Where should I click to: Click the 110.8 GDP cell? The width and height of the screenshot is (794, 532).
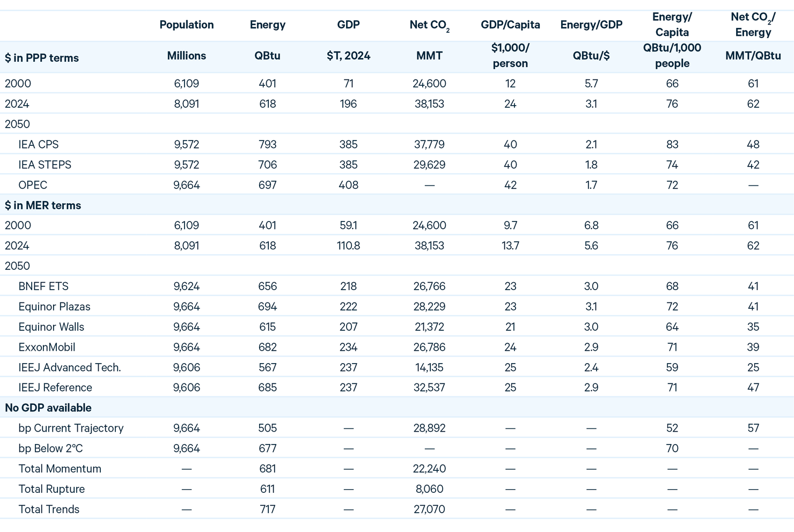point(348,246)
